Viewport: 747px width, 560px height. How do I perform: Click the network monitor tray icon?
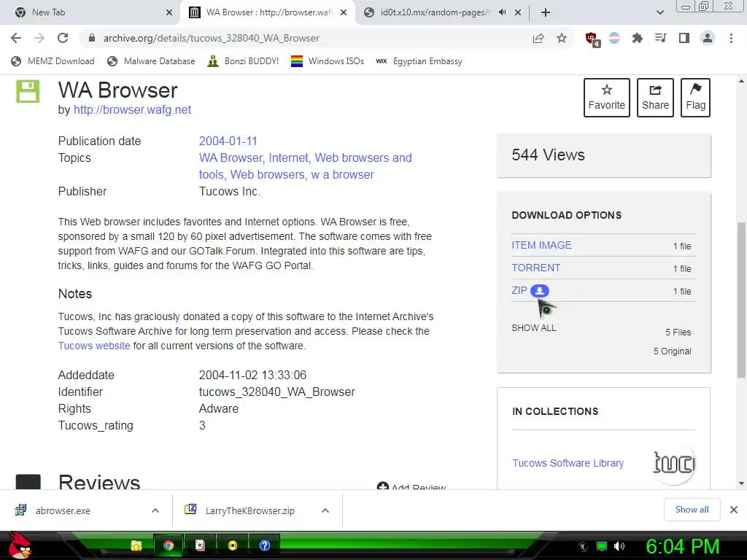pyautogui.click(x=602, y=546)
